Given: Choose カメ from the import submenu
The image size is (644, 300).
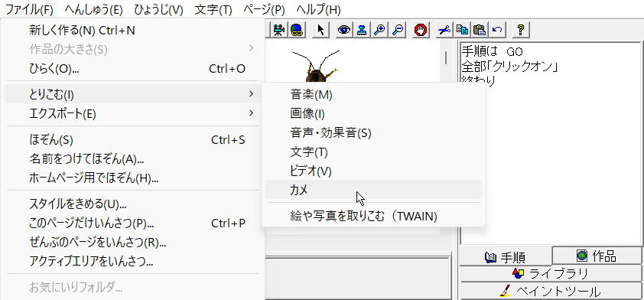Looking at the screenshot, I should pos(373,190).
